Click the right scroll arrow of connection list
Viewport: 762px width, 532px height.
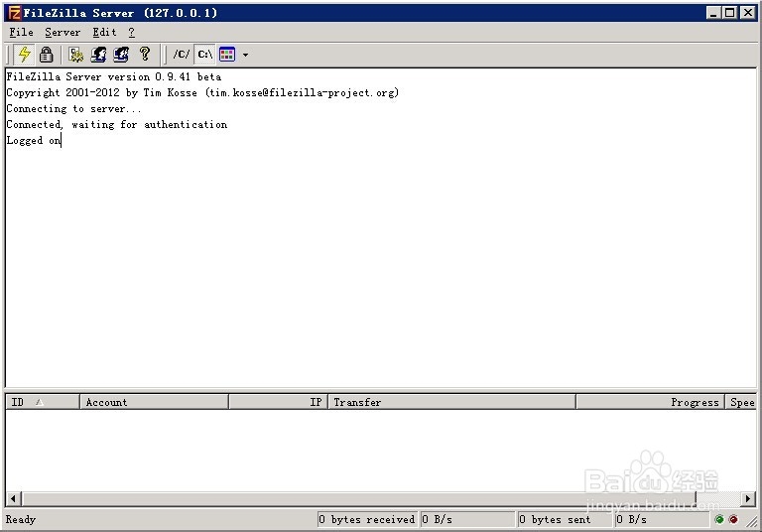(748, 498)
